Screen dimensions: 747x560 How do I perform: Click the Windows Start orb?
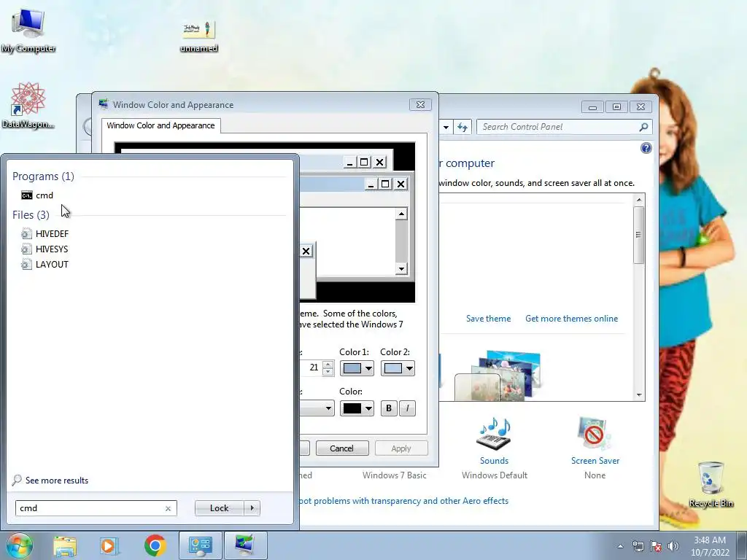[20, 545]
